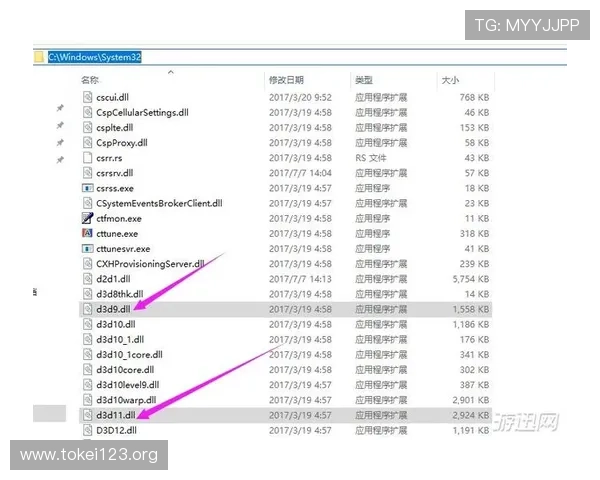Select the d3d10level9.dll file icon
The height and width of the screenshot is (480, 600).
[x=88, y=385]
